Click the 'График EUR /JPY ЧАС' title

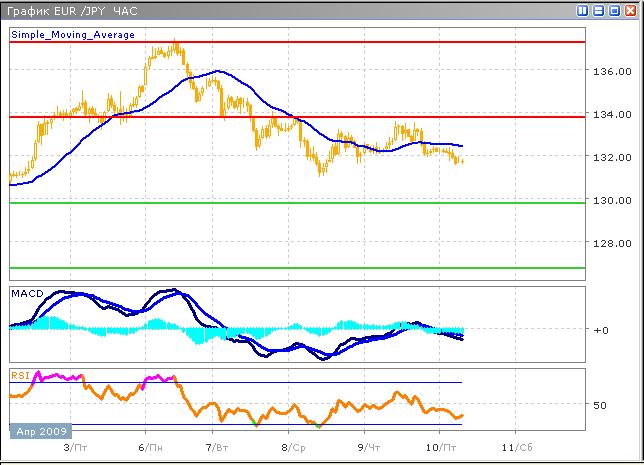pyautogui.click(x=72, y=11)
